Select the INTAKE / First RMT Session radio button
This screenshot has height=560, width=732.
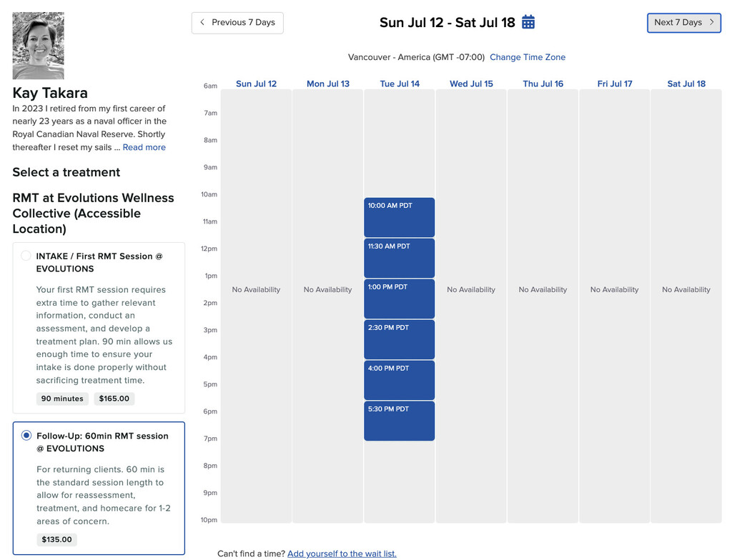tap(26, 256)
